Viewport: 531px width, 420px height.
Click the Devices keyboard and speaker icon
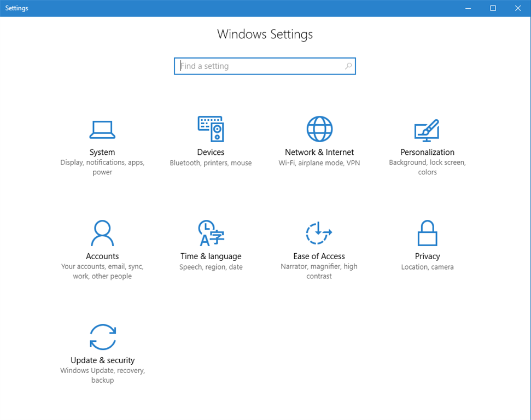(x=211, y=129)
